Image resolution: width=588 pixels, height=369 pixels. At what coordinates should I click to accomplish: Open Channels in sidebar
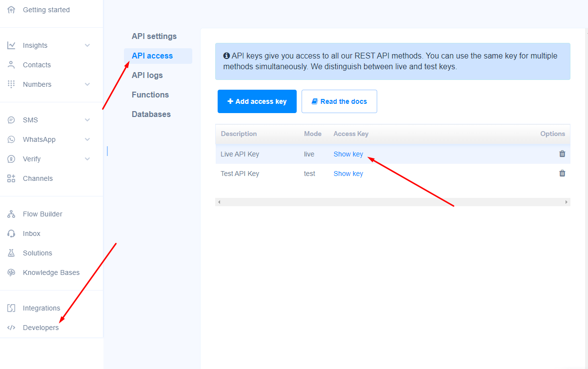click(x=38, y=178)
